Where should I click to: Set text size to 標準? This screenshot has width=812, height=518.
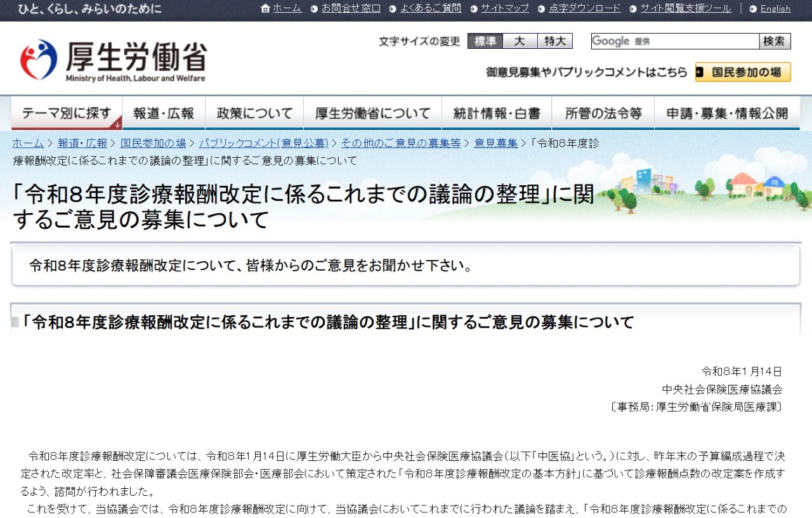[x=485, y=41]
